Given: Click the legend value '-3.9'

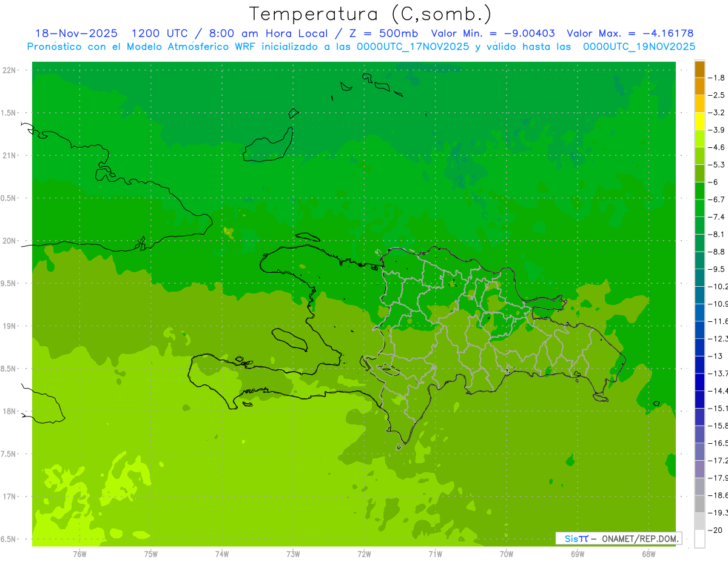Looking at the screenshot, I should point(718,130).
